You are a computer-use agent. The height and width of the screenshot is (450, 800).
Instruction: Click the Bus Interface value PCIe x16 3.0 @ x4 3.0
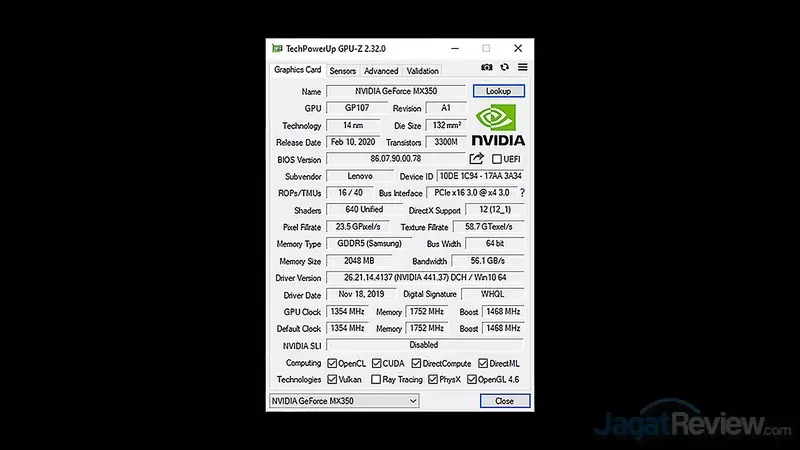pyautogui.click(x=471, y=193)
